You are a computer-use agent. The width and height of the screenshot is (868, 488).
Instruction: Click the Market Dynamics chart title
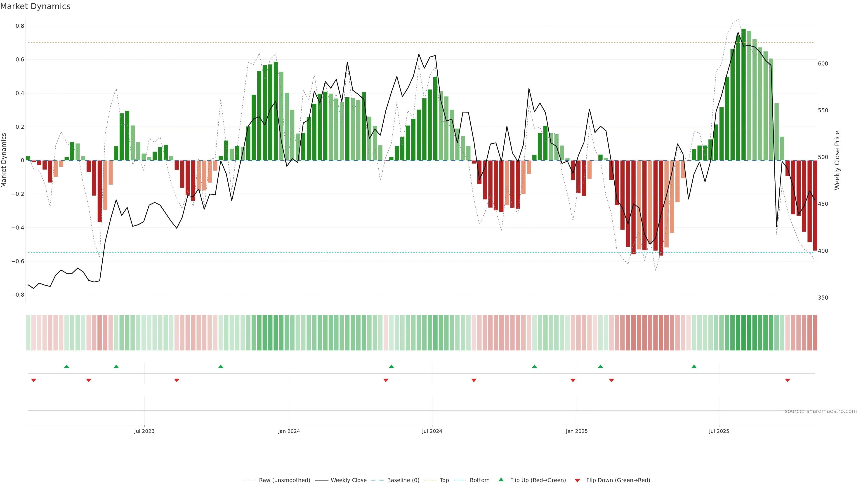tap(35, 6)
